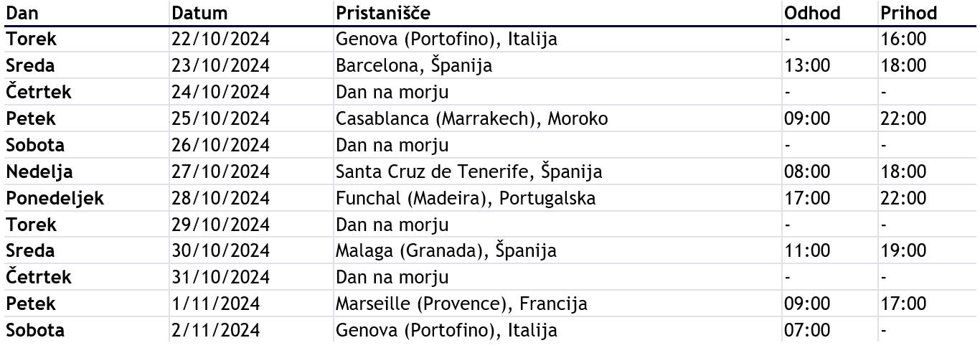Click the 07:00 departure time cell
The height and width of the screenshot is (348, 980).
click(x=807, y=331)
